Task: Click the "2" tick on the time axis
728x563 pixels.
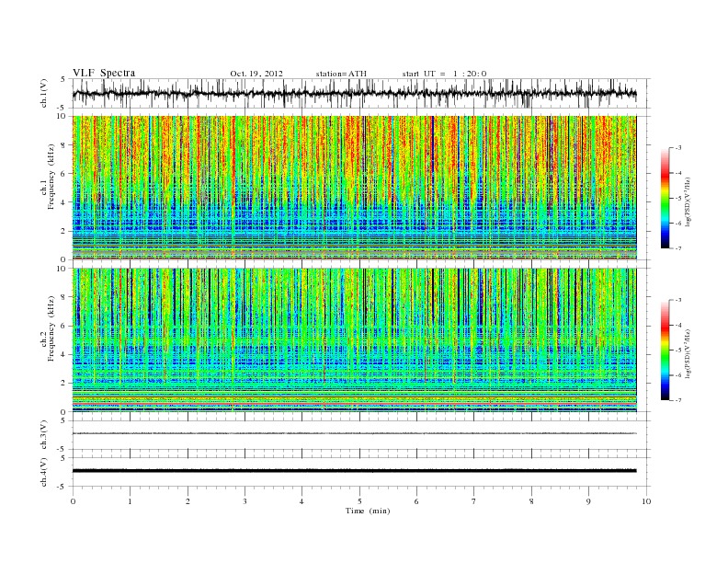Action: pos(188,501)
